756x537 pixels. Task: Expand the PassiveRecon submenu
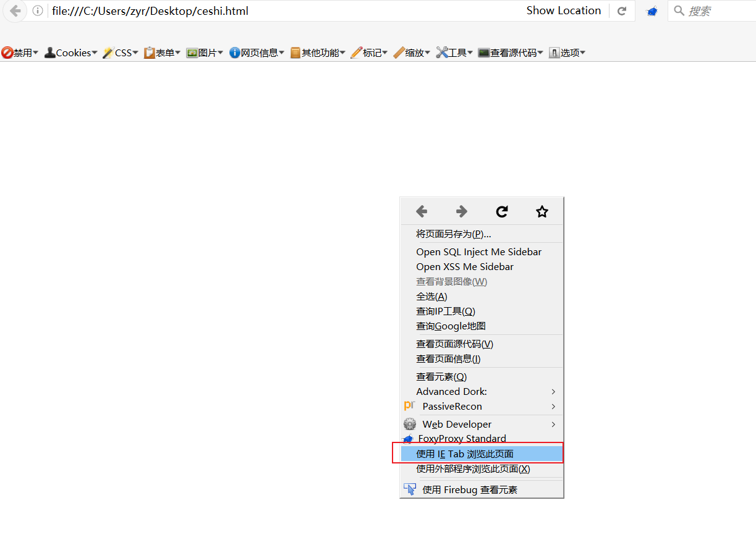pyautogui.click(x=482, y=407)
